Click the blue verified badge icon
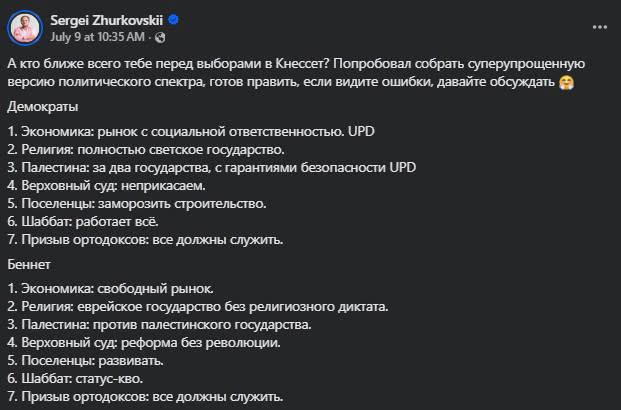 tap(173, 20)
